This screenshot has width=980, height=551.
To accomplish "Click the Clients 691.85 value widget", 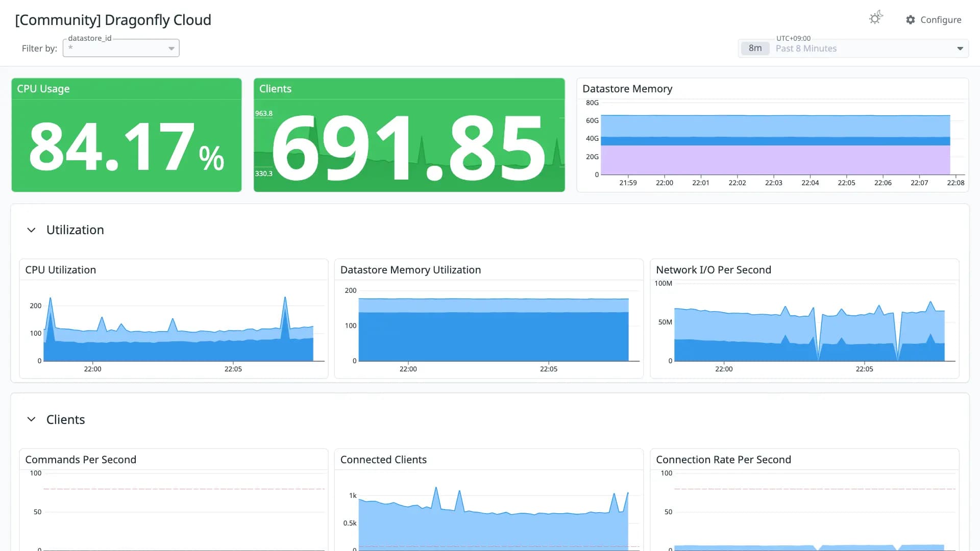I will tap(409, 135).
